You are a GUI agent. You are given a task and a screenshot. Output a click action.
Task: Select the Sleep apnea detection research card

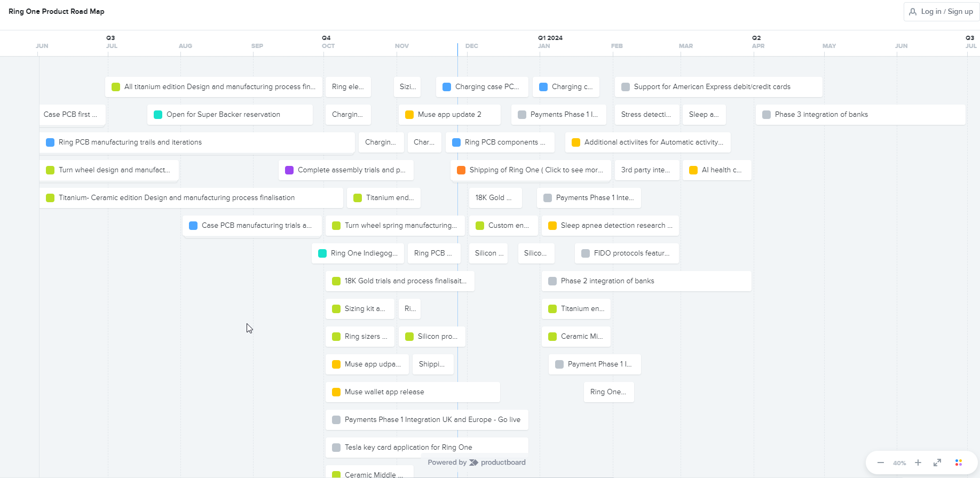click(x=610, y=226)
